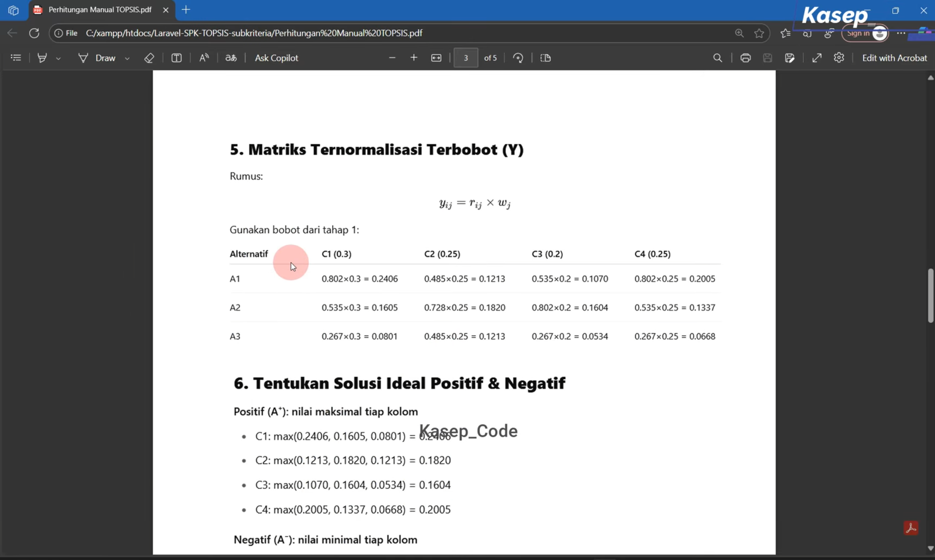Open the Favorites list
Viewport: 935px width, 560px height.
[786, 33]
